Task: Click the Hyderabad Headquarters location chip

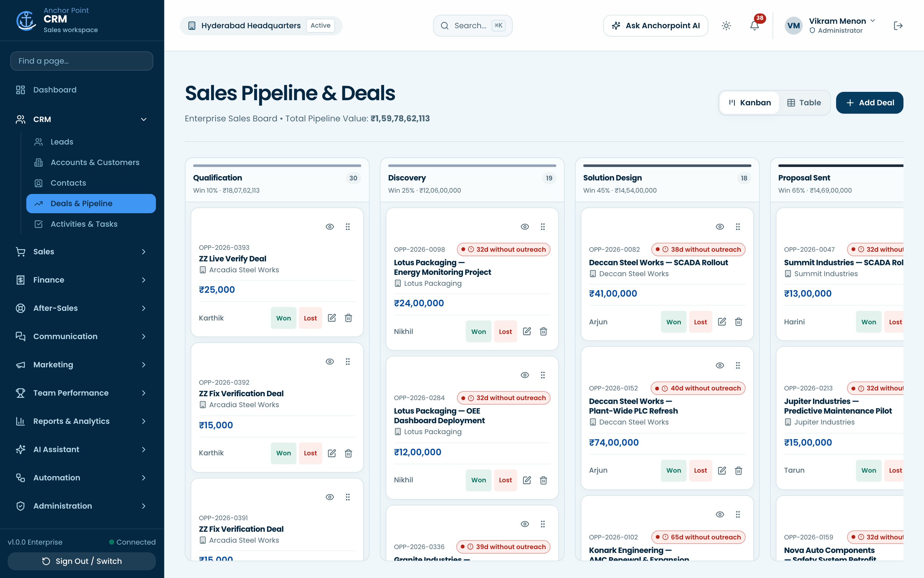Action: [261, 26]
